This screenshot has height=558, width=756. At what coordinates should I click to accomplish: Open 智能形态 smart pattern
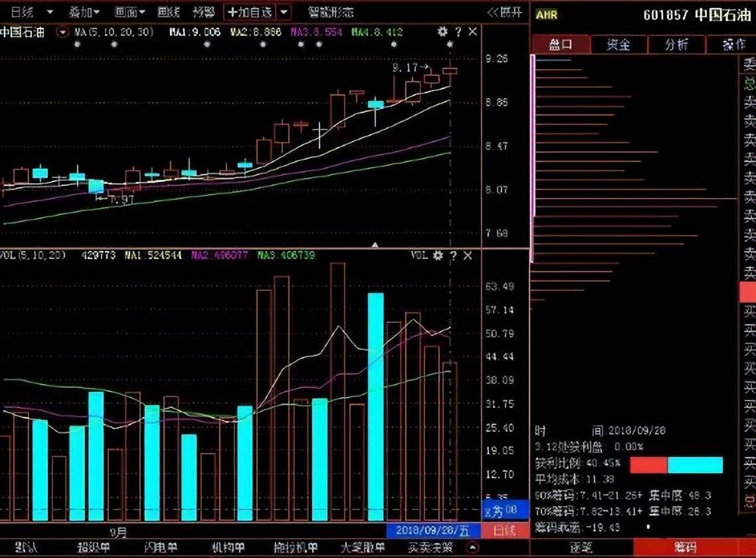(331, 12)
